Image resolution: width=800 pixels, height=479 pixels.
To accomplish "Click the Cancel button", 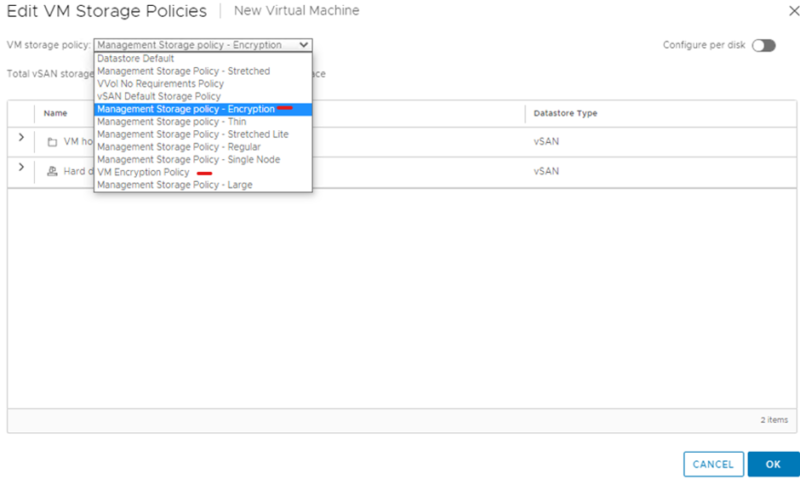I will 713,464.
